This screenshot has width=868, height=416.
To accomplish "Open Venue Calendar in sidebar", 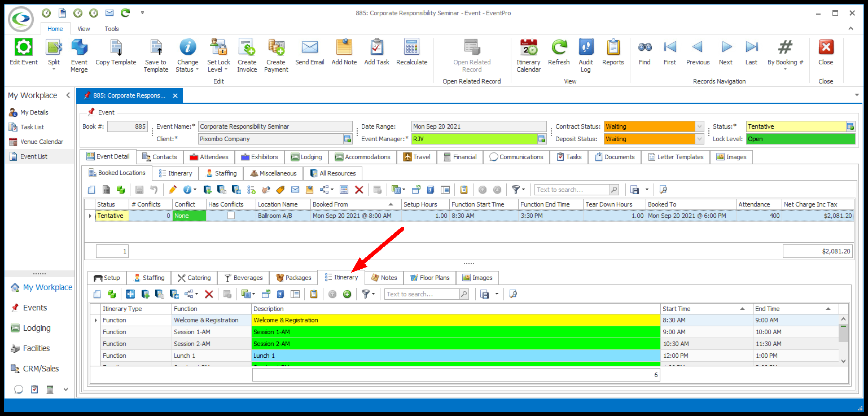I will (41, 142).
